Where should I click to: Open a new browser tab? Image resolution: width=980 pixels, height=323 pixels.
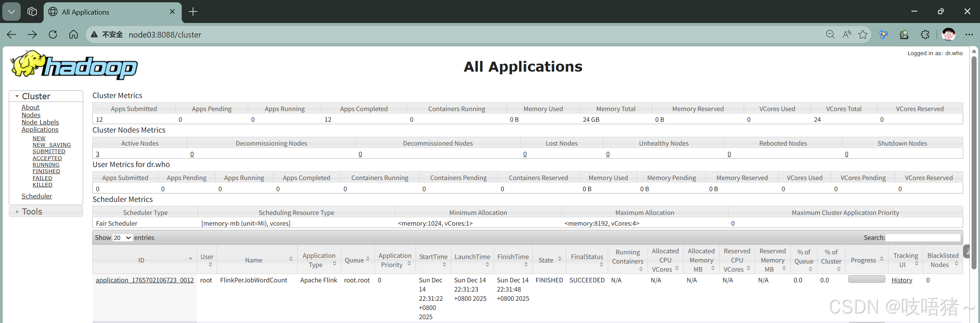(x=193, y=12)
